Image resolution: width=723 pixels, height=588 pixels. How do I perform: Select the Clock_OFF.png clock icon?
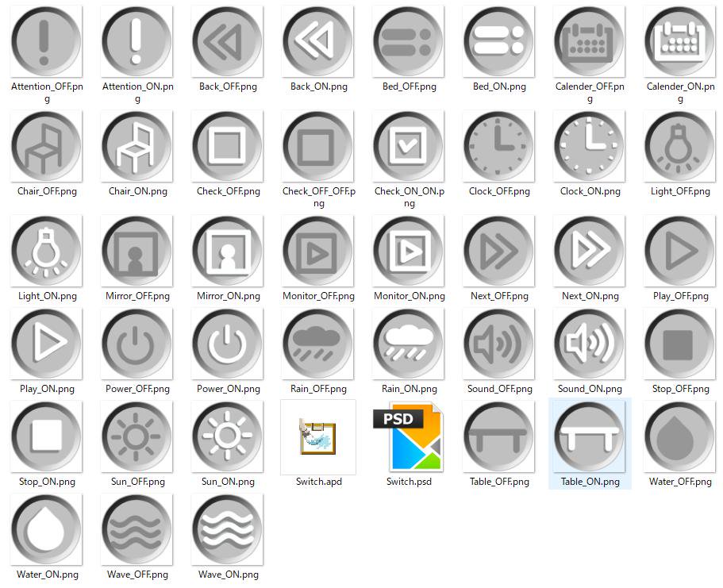click(x=498, y=147)
